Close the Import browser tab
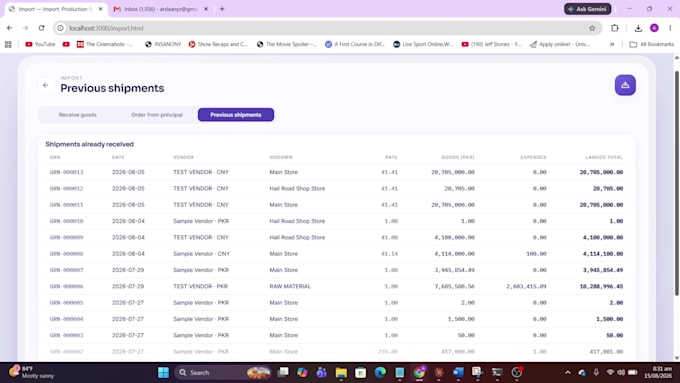680x383 pixels. pyautogui.click(x=101, y=9)
